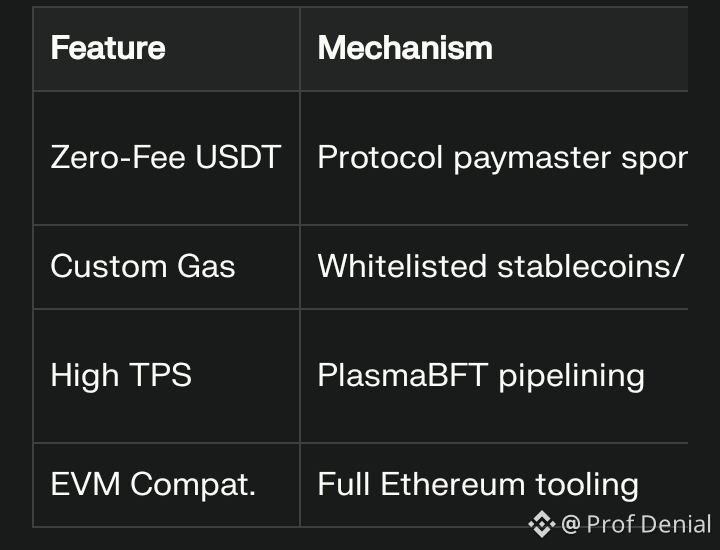
Task: Click the word TPS in Feature column
Action: (160, 375)
